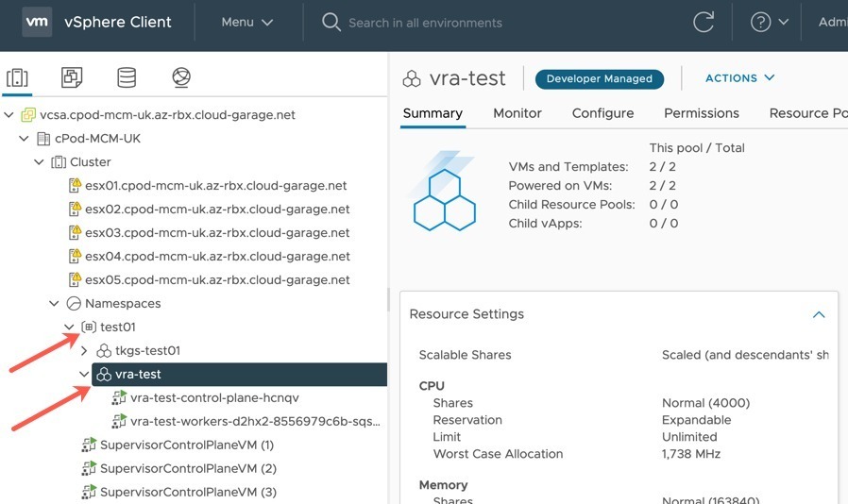Expand the tkgs-test01 tree node
Viewport: 848px width, 504px height.
(x=84, y=350)
